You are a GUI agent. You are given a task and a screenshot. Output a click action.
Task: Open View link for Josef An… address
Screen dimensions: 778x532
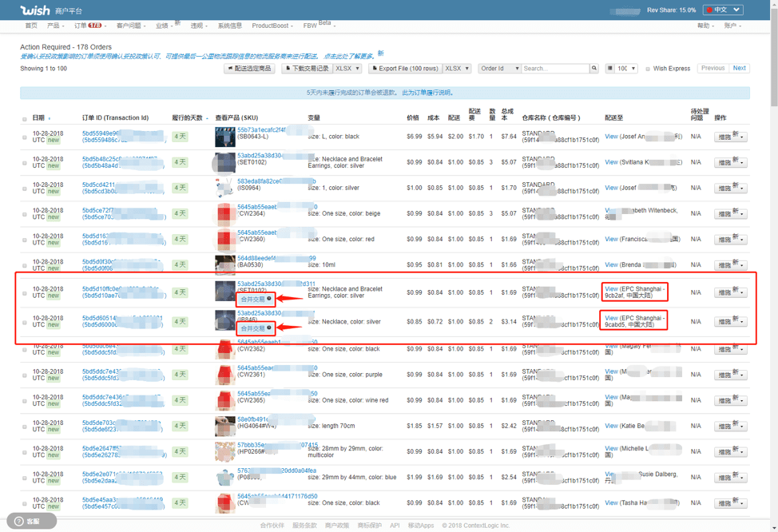pos(611,137)
